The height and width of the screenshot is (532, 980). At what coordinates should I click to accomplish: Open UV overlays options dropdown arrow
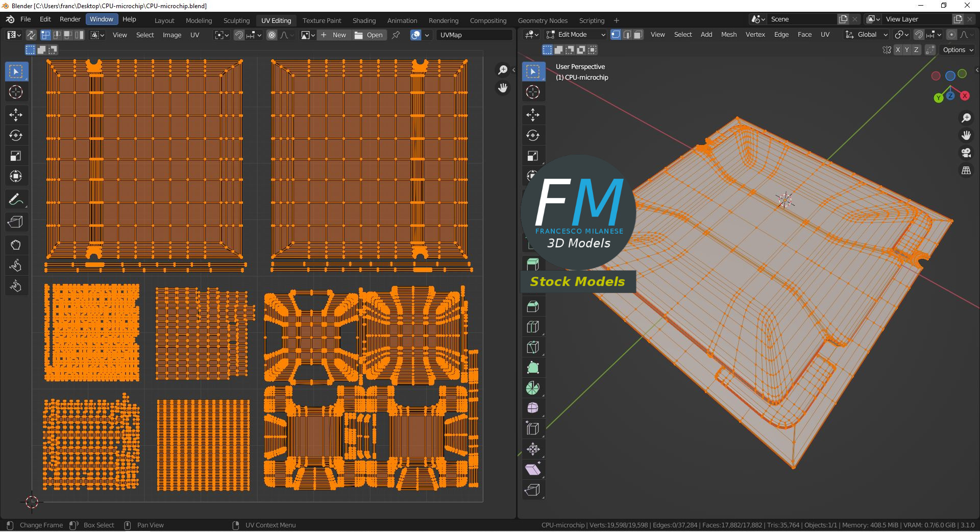[x=427, y=35]
